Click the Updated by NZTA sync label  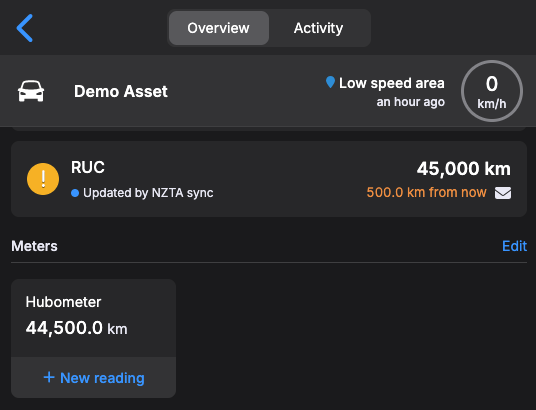pos(148,193)
